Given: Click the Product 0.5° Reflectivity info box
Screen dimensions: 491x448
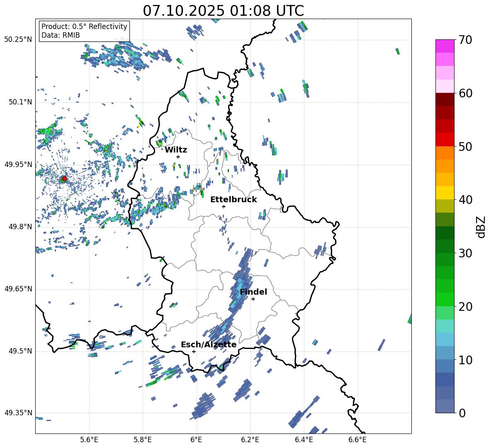Looking at the screenshot, I should 84,31.
